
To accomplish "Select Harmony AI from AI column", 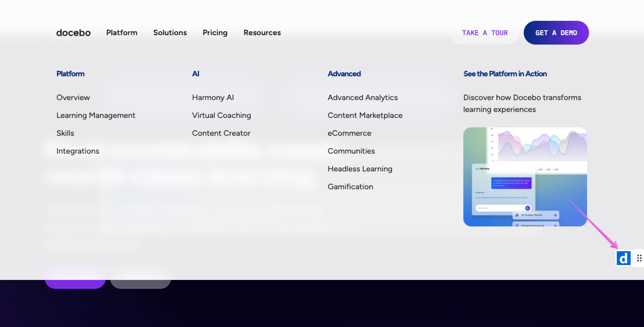I will (x=213, y=97).
